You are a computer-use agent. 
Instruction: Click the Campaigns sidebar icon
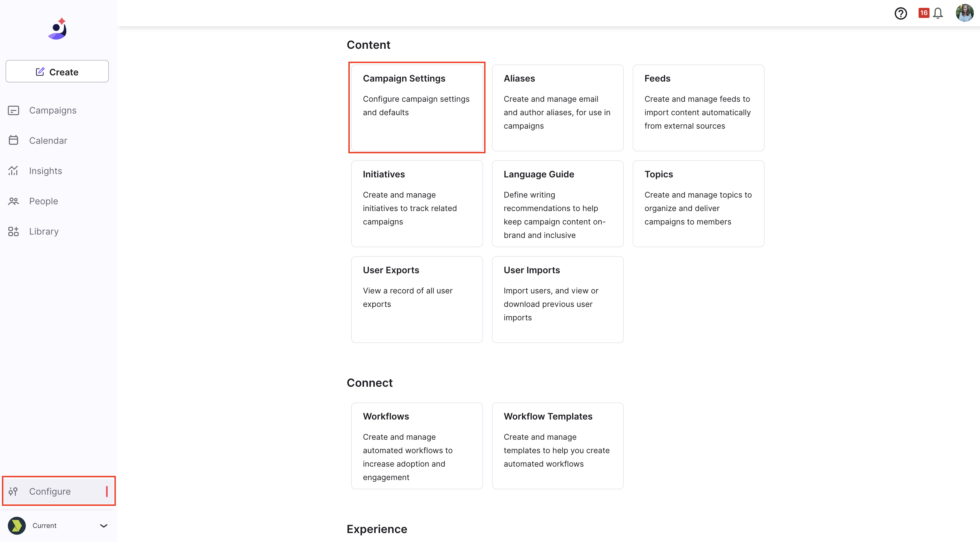tap(13, 110)
